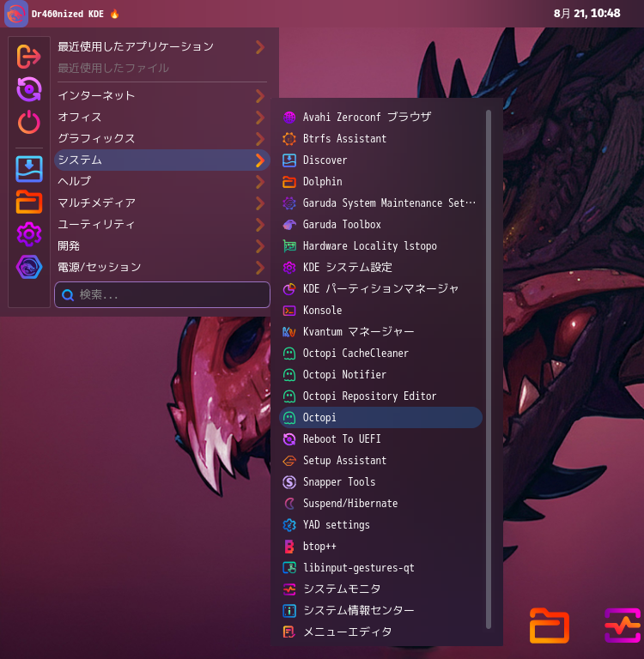The height and width of the screenshot is (659, 644).
Task: Click the Avahi Zeroconf browser icon
Action: click(289, 118)
